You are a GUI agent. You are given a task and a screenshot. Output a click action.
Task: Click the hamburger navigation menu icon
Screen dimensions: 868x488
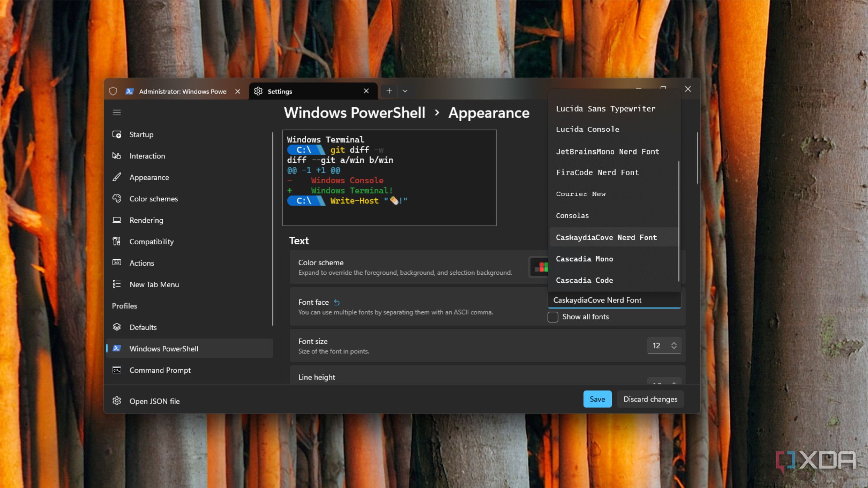coord(117,113)
